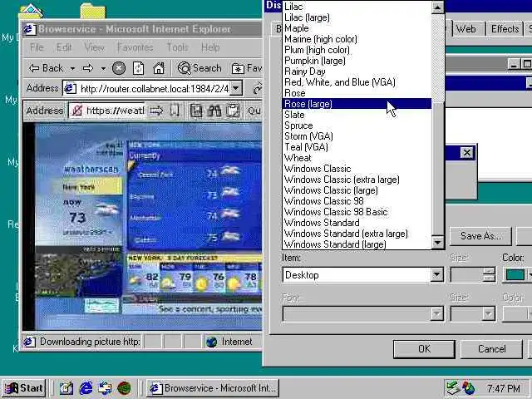Select the Spruce scheme
532x399 pixels.
(x=357, y=126)
